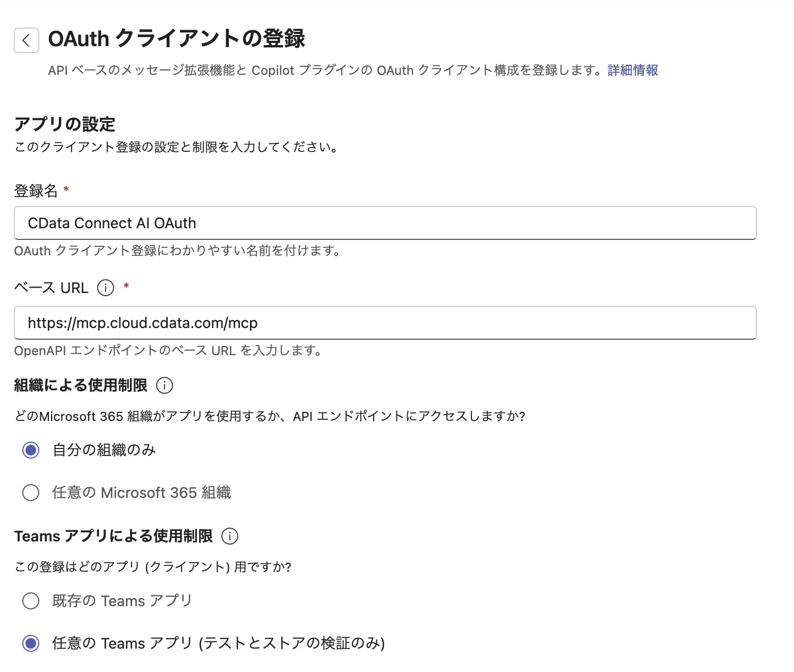Select 既存の Teams アプリ option

pyautogui.click(x=31, y=601)
